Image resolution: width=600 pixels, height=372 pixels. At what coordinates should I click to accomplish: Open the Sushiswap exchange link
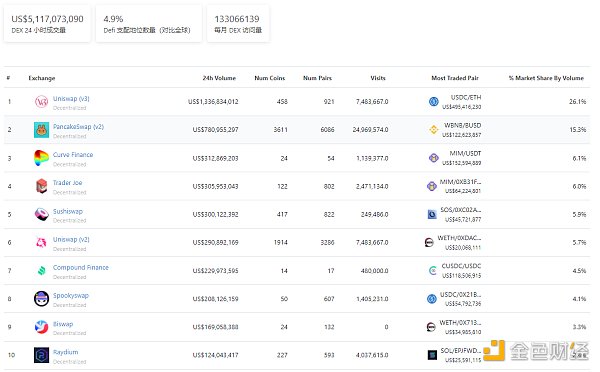(x=67, y=211)
